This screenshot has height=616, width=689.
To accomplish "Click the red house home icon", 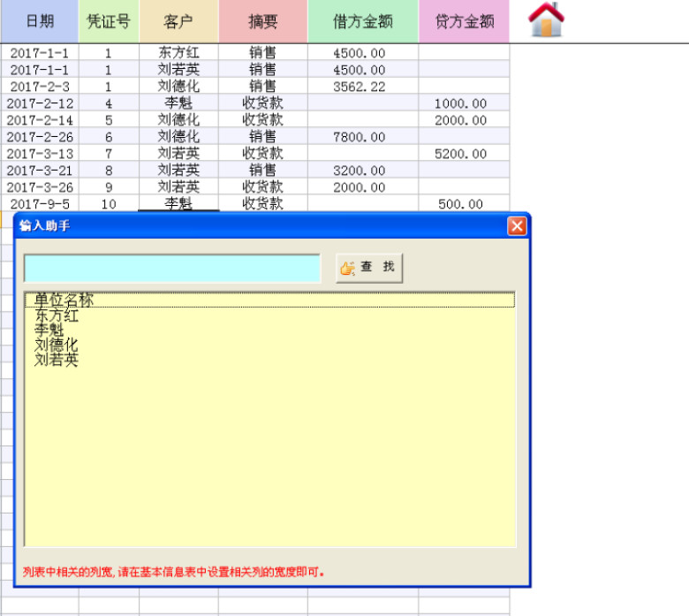I will 546,19.
